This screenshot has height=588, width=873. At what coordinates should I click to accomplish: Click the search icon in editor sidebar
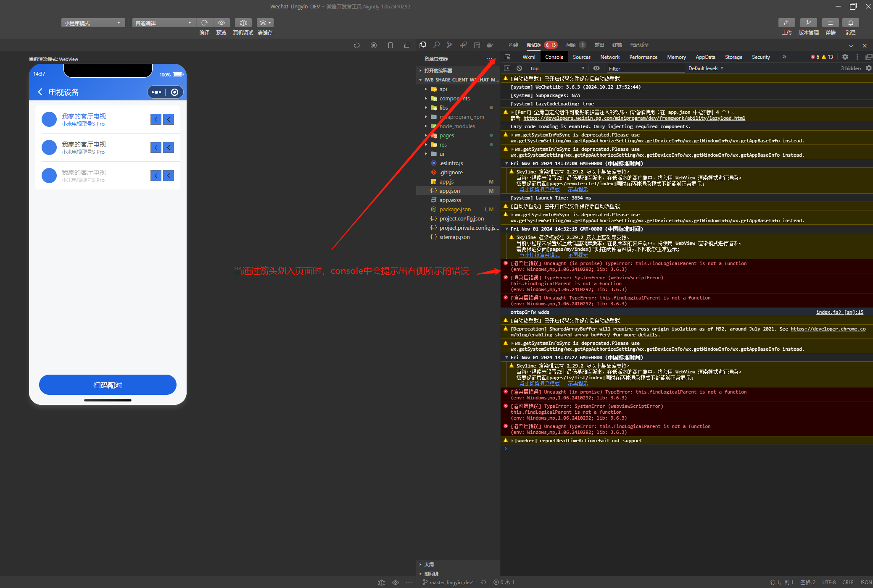tap(436, 45)
